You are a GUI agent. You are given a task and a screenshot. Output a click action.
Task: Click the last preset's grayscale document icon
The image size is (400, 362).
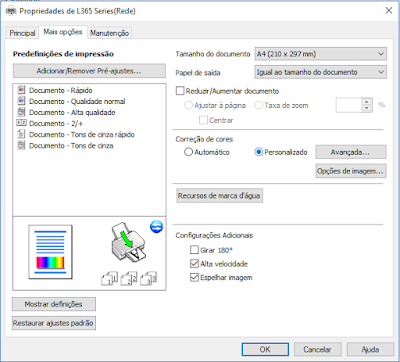point(21,145)
